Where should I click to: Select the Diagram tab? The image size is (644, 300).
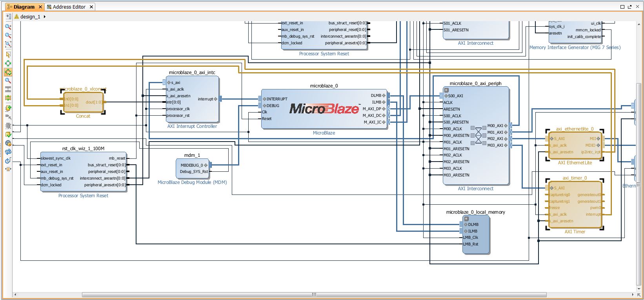coord(24,7)
